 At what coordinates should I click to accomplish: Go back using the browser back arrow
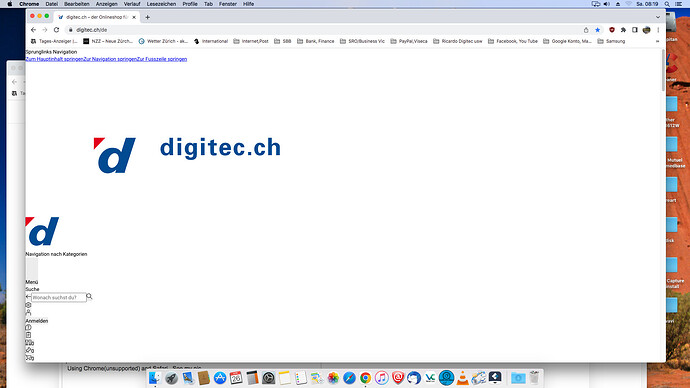coord(33,30)
